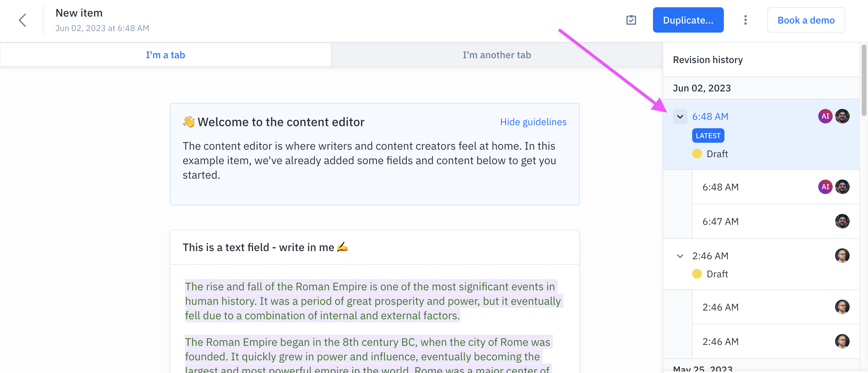The width and height of the screenshot is (868, 373).
Task: Click yellow Draft status dot under 2:46 AM
Action: (x=697, y=274)
